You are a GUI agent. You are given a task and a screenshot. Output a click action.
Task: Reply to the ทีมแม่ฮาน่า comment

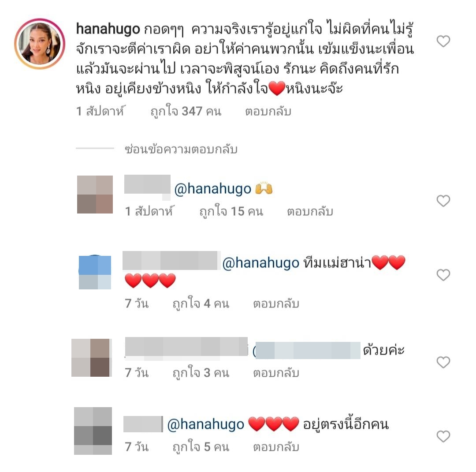pos(276,303)
